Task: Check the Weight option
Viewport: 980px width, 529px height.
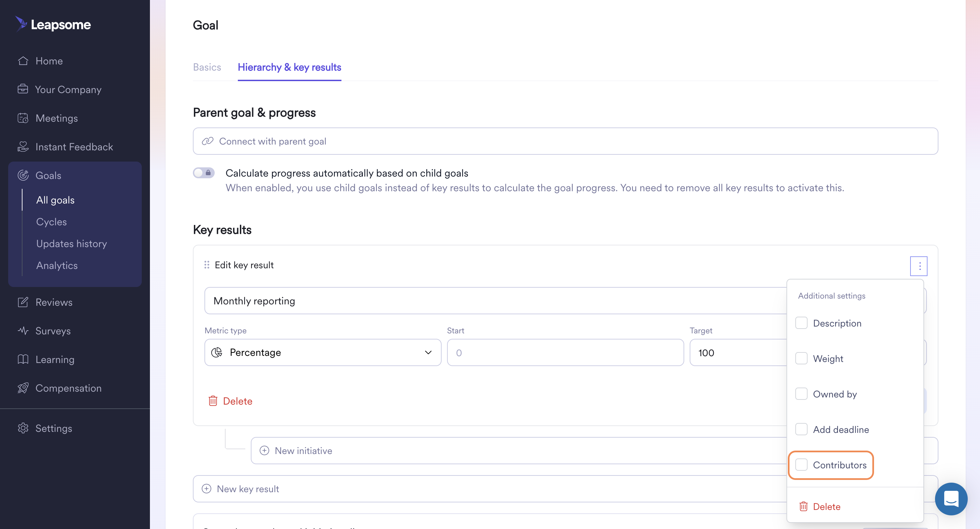Action: pos(801,359)
